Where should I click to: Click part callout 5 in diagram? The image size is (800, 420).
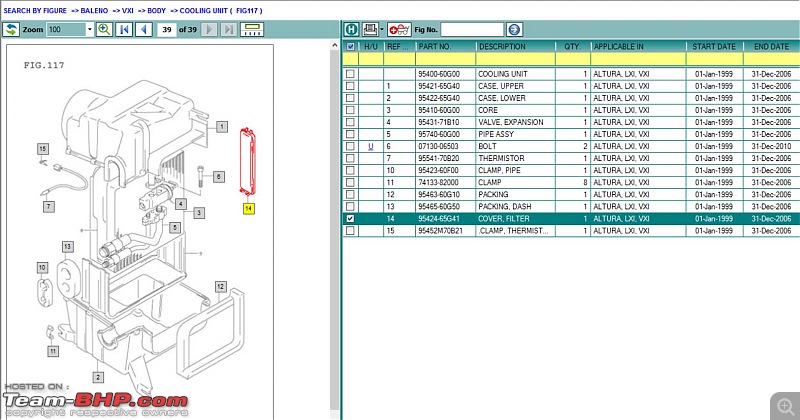[174, 228]
